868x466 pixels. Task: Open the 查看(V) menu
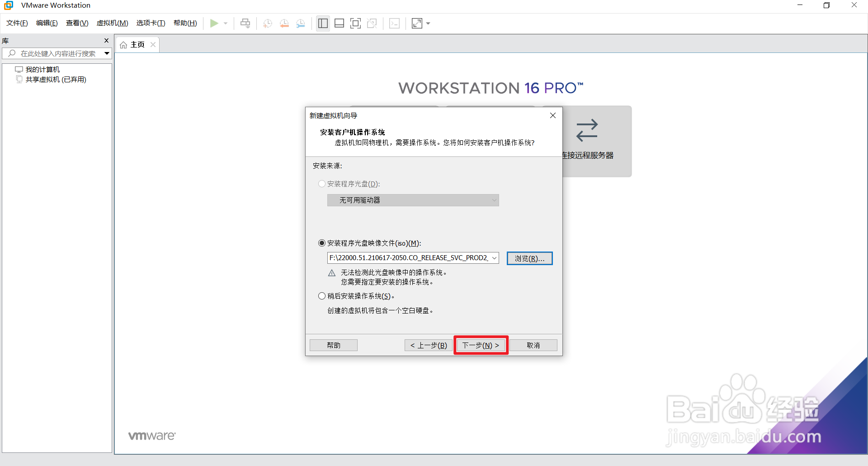click(77, 23)
